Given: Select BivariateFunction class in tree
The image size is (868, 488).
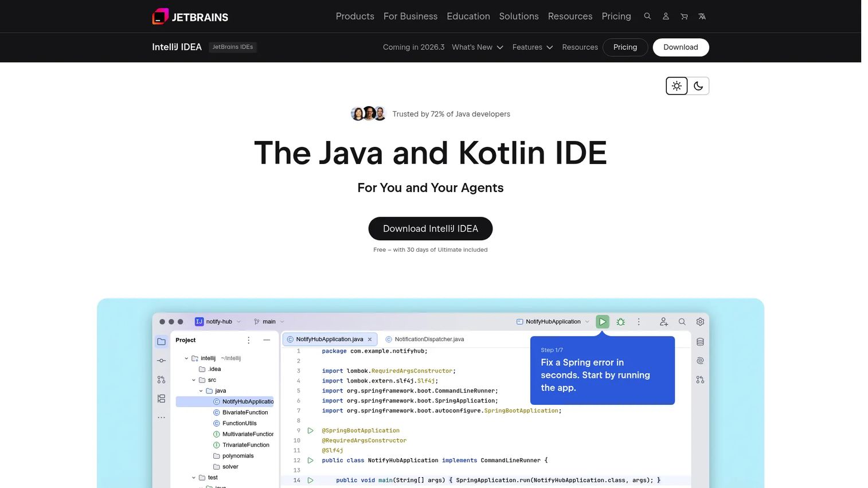Looking at the screenshot, I should (240, 413).
